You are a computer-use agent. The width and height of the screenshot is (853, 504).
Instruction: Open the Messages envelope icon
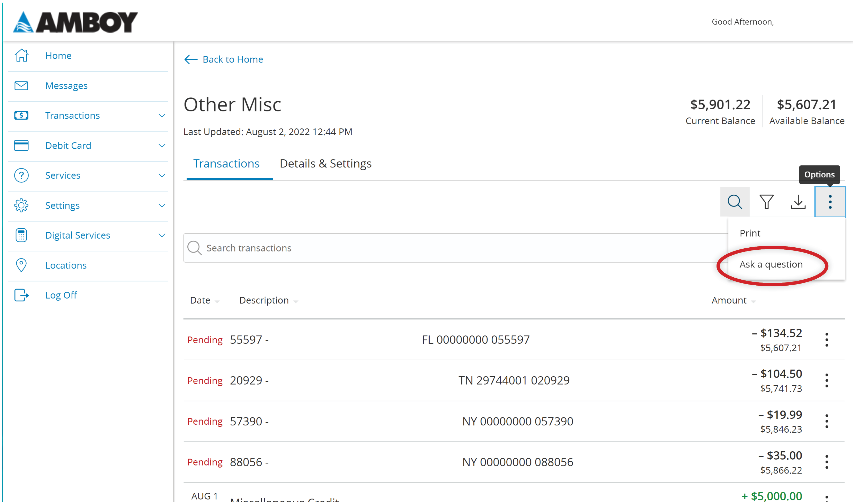click(x=21, y=85)
